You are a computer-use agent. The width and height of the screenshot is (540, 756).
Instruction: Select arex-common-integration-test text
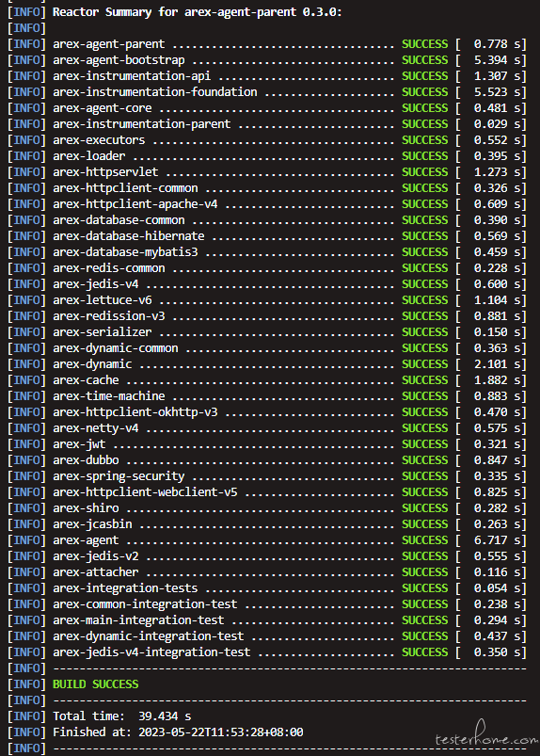click(x=145, y=603)
